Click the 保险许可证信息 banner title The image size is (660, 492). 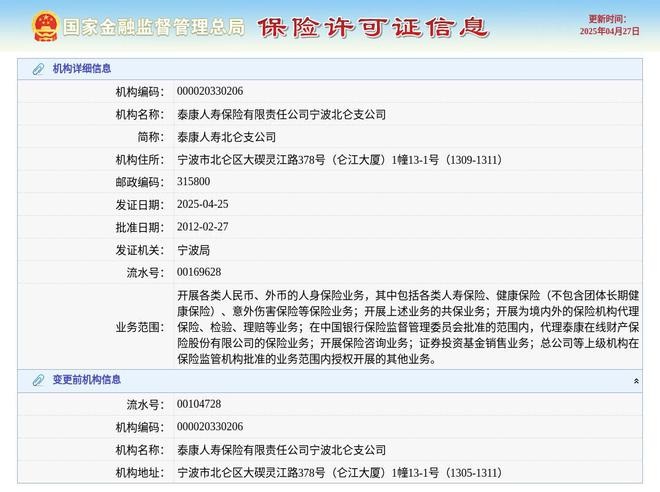(x=373, y=28)
